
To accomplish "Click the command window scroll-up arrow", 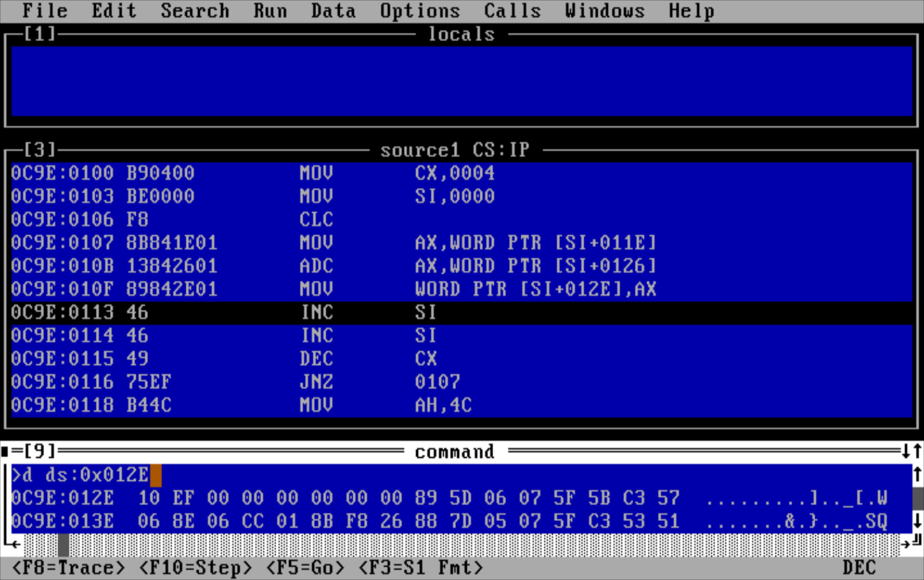I will tap(917, 475).
